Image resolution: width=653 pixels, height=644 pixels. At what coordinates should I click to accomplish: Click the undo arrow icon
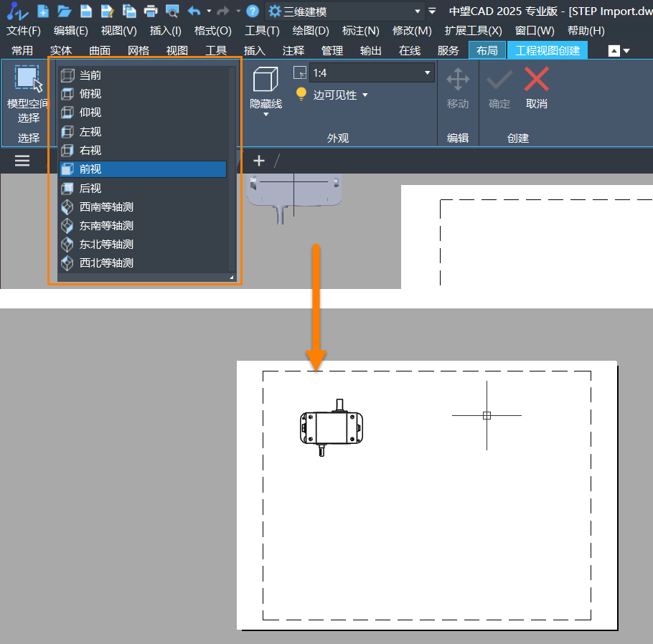pyautogui.click(x=194, y=11)
